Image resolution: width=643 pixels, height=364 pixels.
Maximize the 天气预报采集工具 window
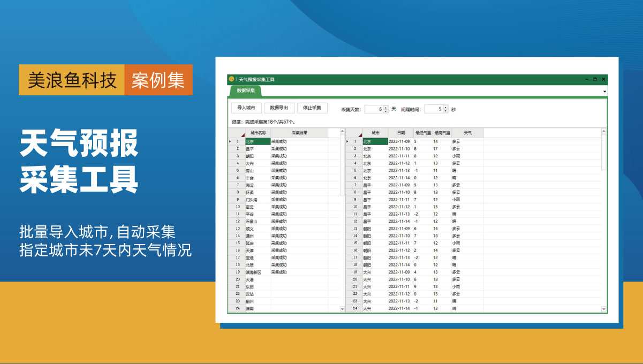point(595,79)
